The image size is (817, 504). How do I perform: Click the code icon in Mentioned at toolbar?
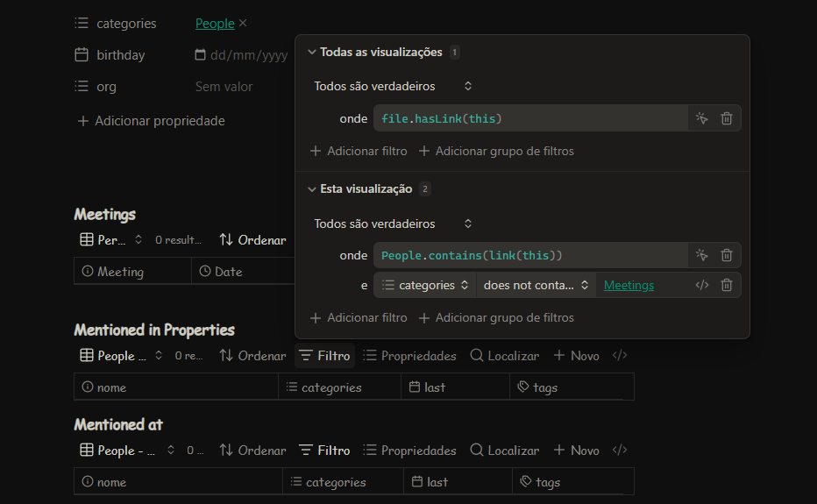[619, 451]
